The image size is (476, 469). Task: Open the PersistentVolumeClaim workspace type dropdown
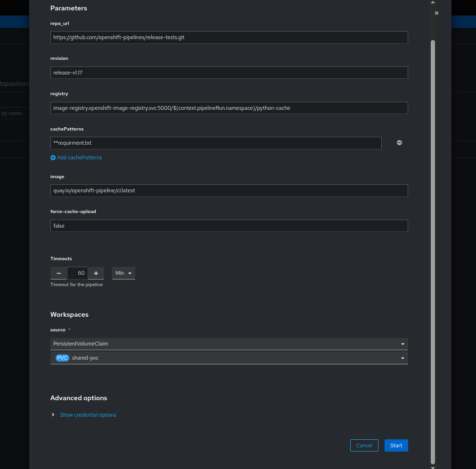point(229,344)
